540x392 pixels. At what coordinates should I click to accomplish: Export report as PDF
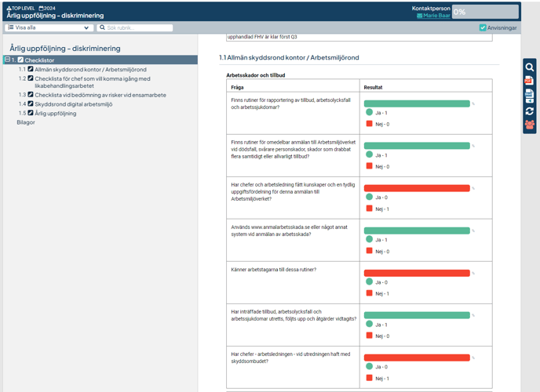coord(530,82)
